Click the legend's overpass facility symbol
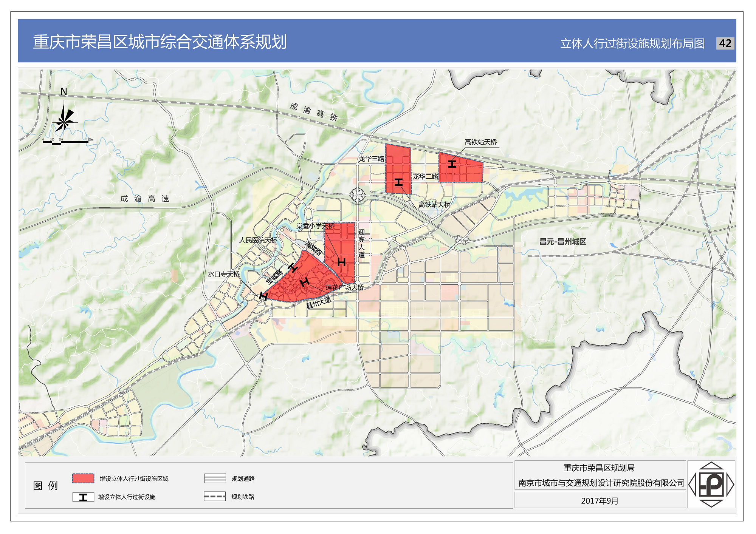The image size is (756, 534). tap(83, 497)
